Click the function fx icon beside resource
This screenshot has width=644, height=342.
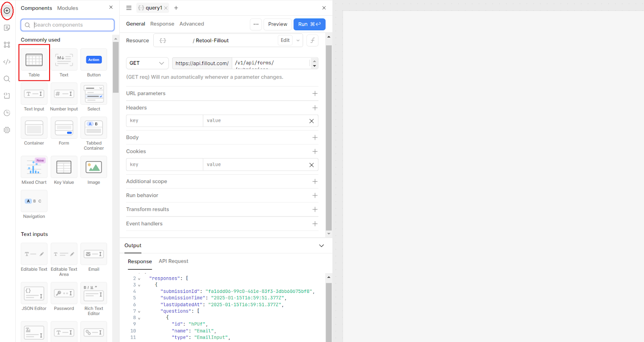pos(312,40)
